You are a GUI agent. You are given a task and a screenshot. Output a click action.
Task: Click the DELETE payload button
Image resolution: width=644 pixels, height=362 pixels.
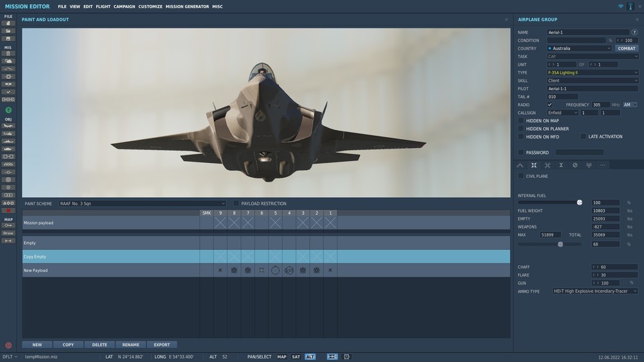[99, 345]
